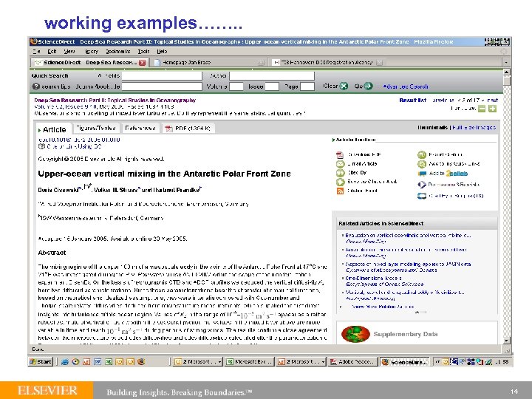
Task: Click the Windows Start button
Action: coord(41,361)
